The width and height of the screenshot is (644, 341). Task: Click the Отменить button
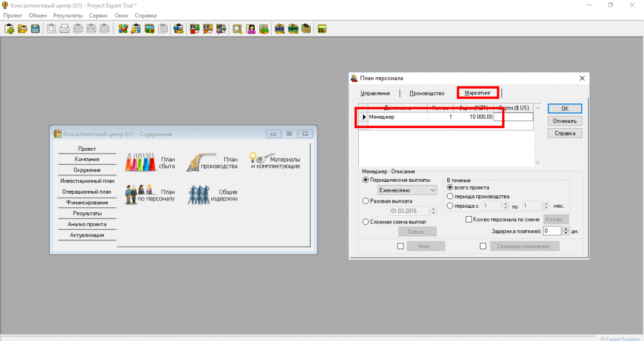pos(564,121)
